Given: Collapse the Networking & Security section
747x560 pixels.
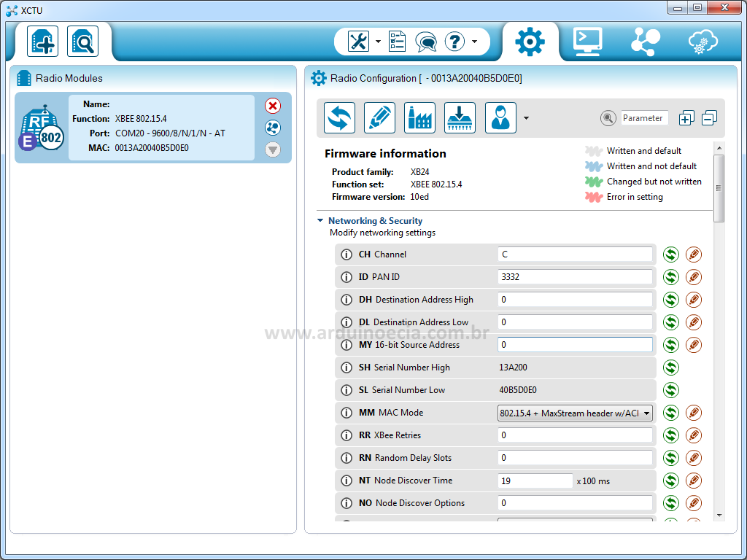Looking at the screenshot, I should [320, 220].
